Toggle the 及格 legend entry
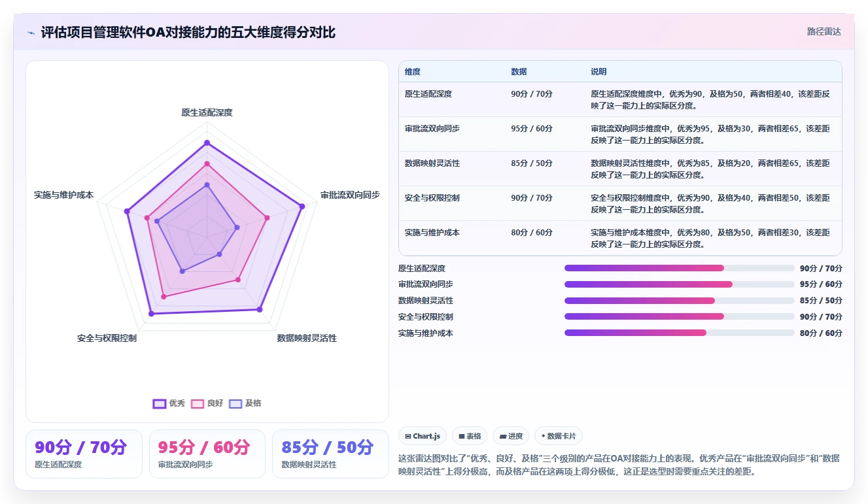 click(245, 403)
